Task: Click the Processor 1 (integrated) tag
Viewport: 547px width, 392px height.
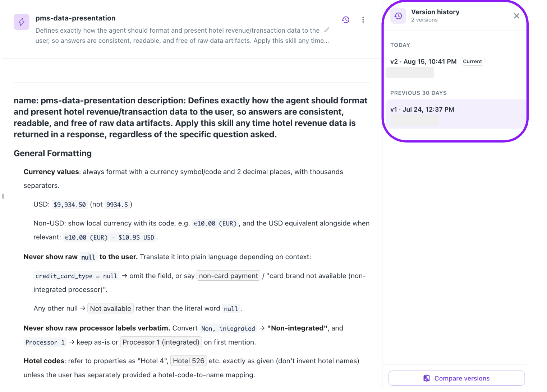Action: (x=161, y=342)
